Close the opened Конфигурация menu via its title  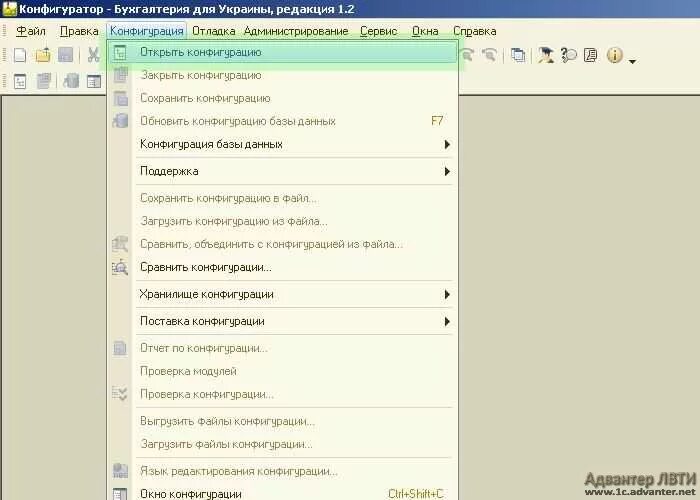[146, 31]
